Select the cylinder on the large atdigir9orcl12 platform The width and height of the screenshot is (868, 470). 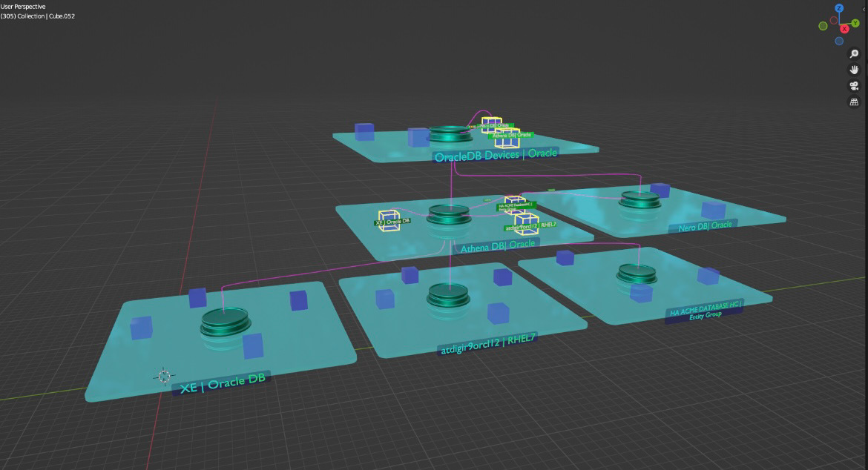pos(448,296)
